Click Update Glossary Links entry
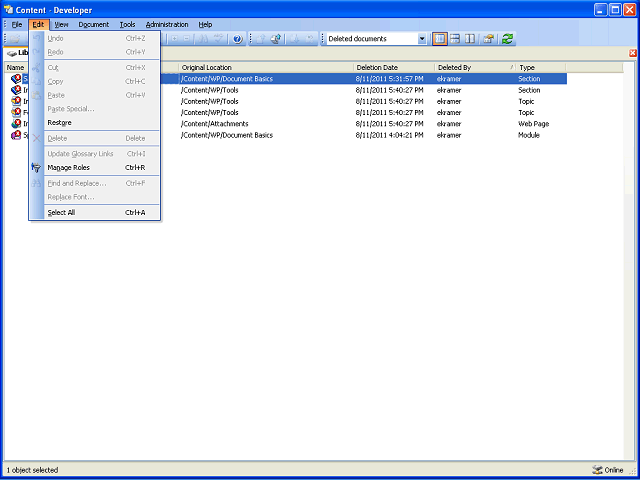The width and height of the screenshot is (640, 480). pos(95,154)
